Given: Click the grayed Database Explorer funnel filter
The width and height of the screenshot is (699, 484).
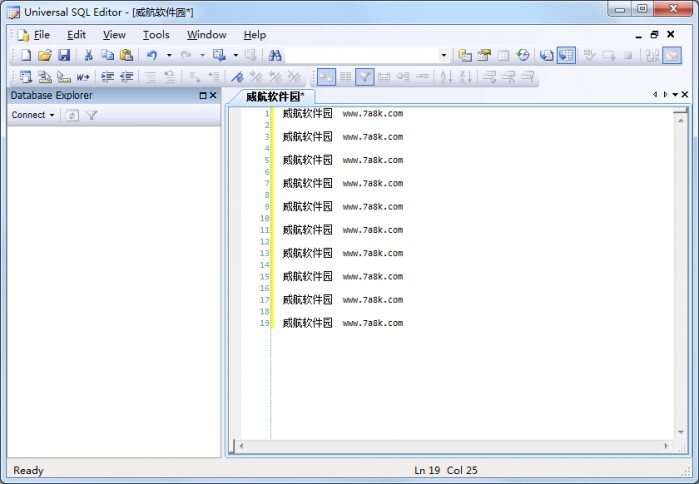Looking at the screenshot, I should click(x=92, y=115).
